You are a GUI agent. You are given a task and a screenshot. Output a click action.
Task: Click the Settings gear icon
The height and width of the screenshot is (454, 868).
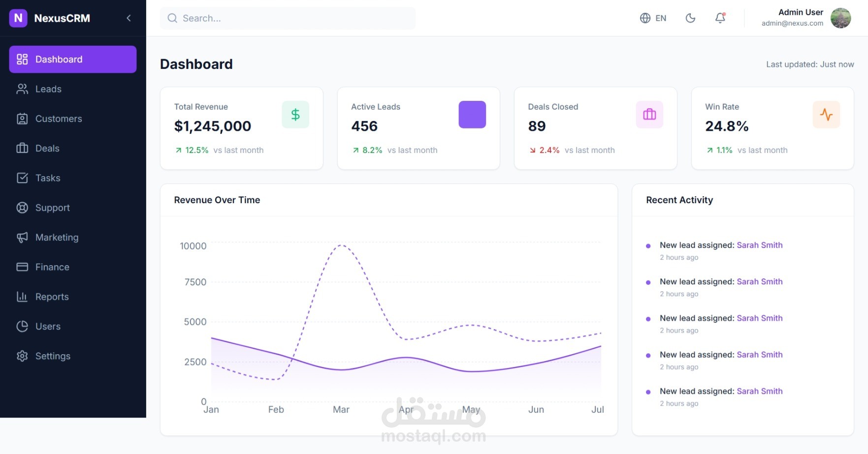pos(22,356)
